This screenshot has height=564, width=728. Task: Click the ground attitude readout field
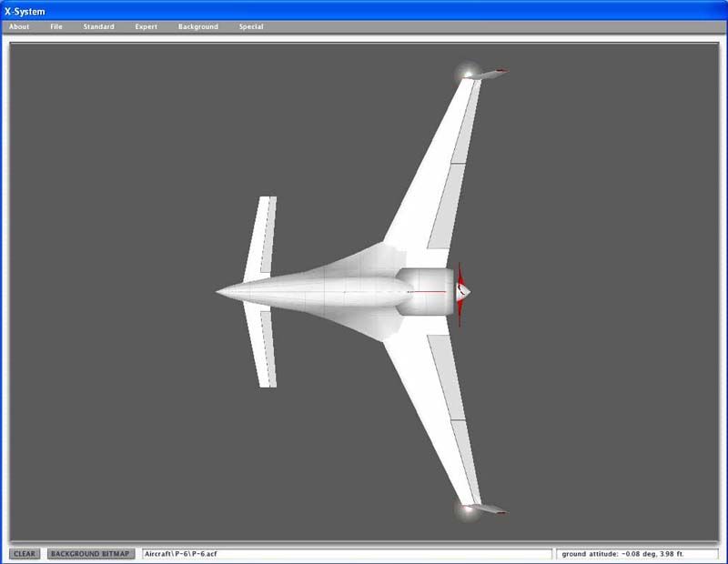point(637,553)
